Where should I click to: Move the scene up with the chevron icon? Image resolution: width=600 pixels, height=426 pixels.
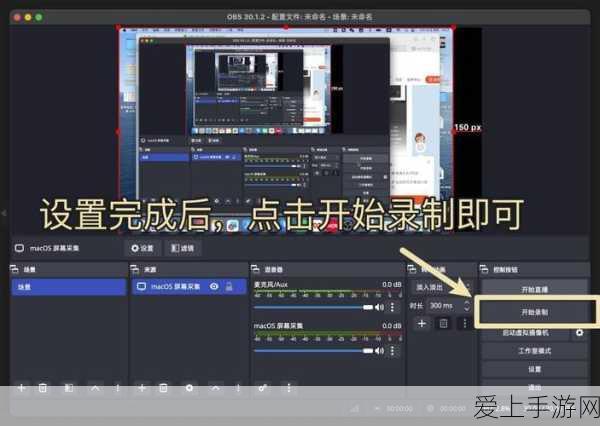(x=95, y=388)
